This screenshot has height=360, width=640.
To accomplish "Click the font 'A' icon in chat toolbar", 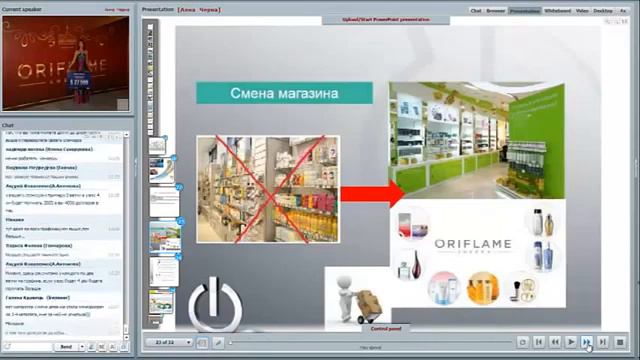I will click(x=113, y=347).
